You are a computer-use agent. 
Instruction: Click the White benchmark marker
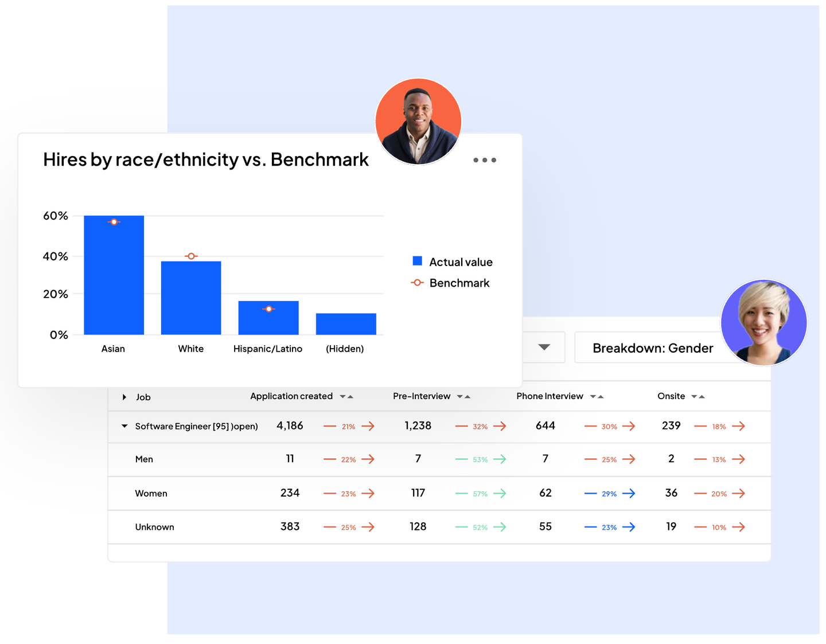pos(192,256)
